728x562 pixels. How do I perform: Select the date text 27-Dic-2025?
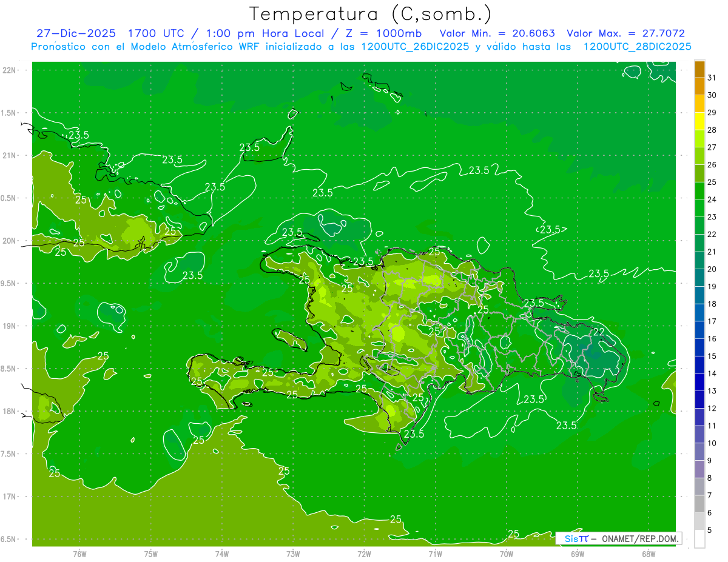[76, 33]
